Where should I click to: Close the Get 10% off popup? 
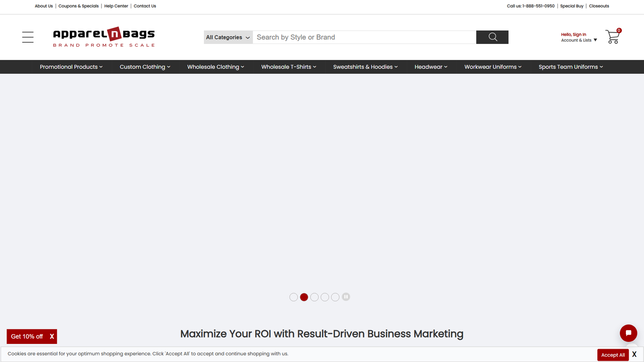coord(52,337)
